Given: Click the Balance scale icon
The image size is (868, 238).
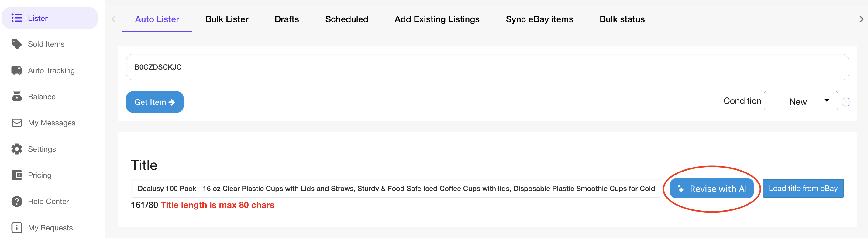Looking at the screenshot, I should 16,97.
